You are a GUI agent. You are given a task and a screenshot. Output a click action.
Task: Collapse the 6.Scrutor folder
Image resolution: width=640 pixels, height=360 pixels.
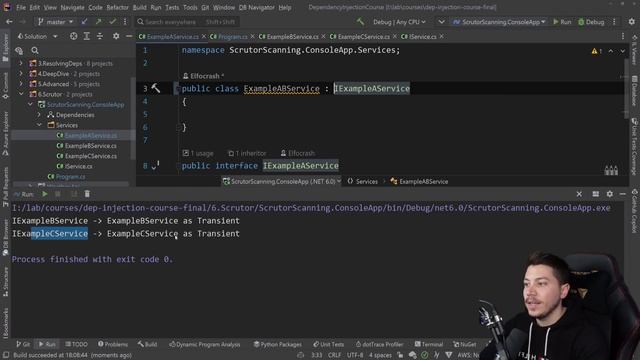(x=21, y=94)
